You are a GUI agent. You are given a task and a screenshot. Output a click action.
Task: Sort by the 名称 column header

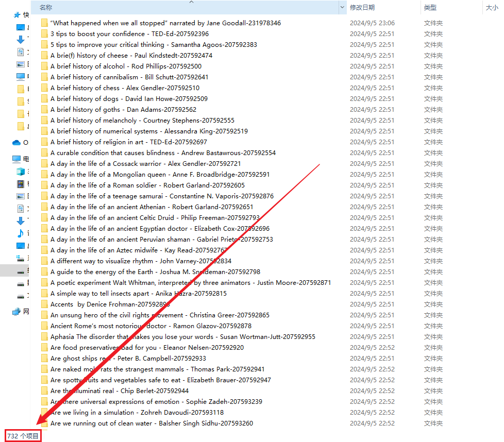[46, 7]
